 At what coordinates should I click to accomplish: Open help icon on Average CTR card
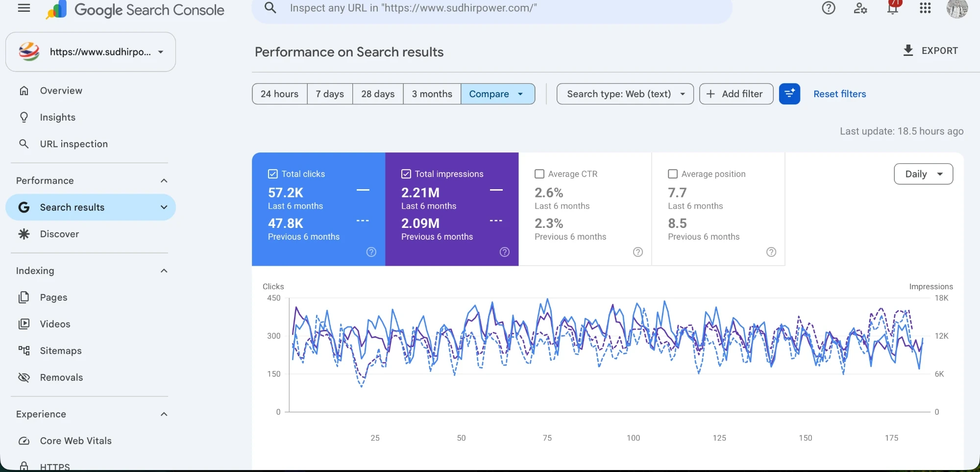638,252
